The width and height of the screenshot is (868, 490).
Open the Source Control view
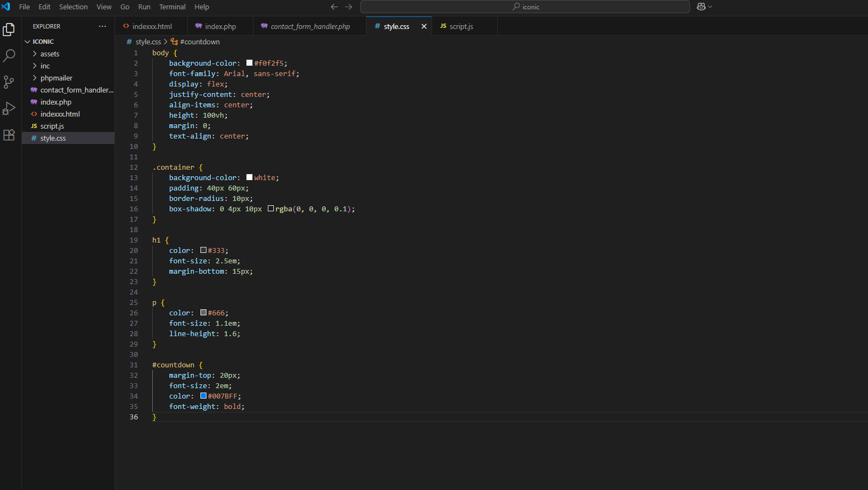pyautogui.click(x=9, y=82)
